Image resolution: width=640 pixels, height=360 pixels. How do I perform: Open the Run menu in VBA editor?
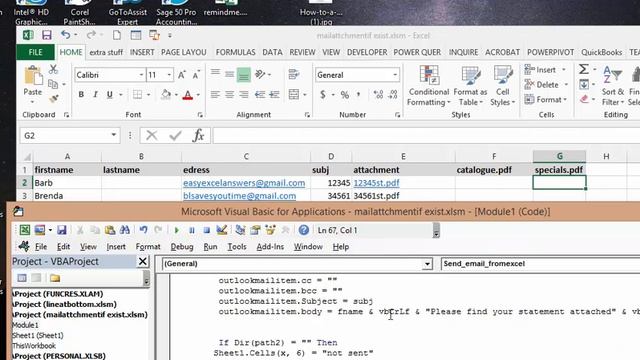[210, 247]
